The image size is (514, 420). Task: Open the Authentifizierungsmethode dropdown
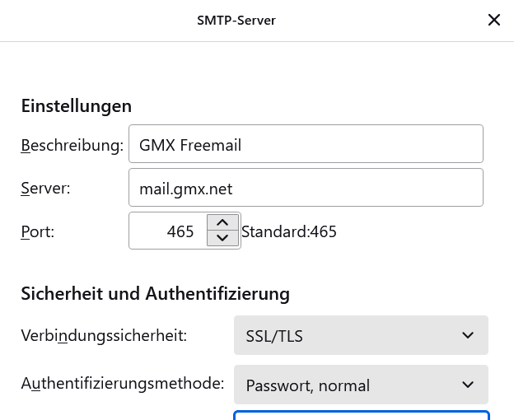coord(361,385)
